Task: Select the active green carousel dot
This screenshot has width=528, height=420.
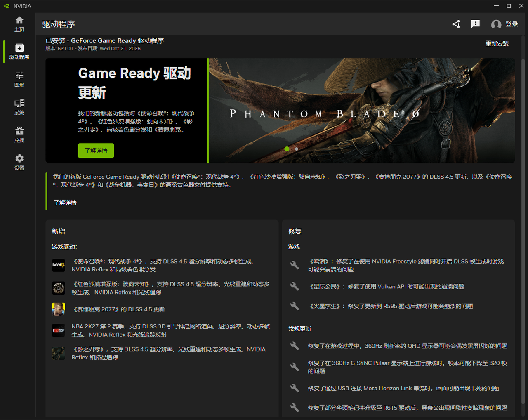Action: 287,149
